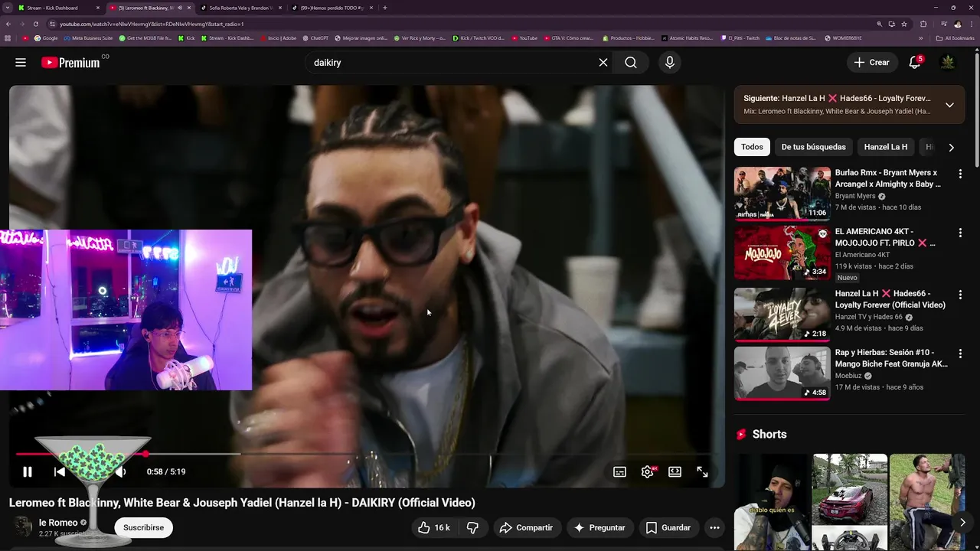Skip to previous video in player

(60, 472)
